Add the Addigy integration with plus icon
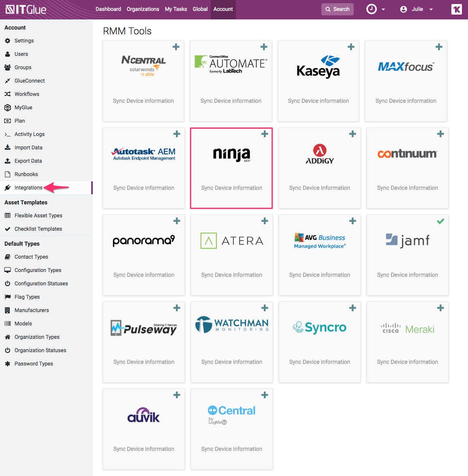The image size is (468, 476). (x=353, y=134)
